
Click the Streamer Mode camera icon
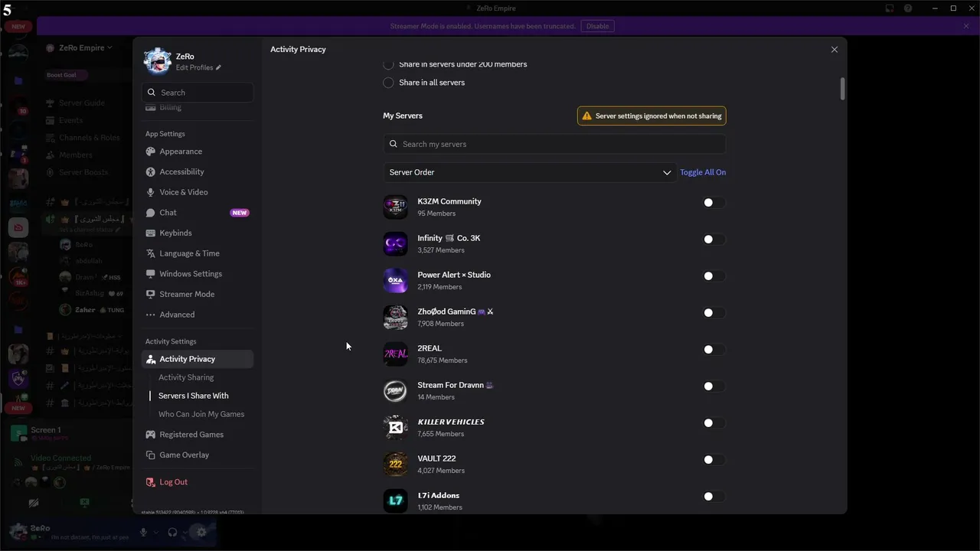point(151,295)
